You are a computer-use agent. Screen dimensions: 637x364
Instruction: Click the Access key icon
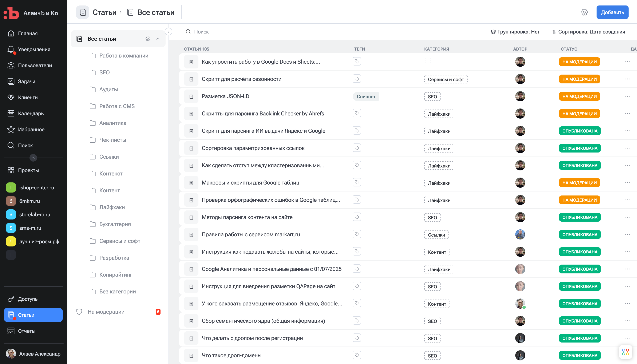point(11,299)
